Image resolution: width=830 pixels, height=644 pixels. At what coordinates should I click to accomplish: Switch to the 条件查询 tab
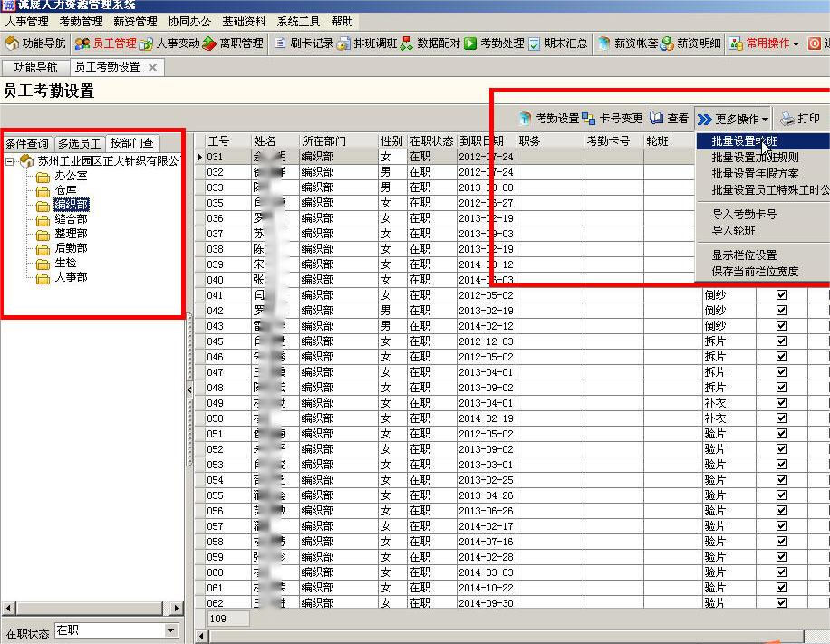click(27, 143)
